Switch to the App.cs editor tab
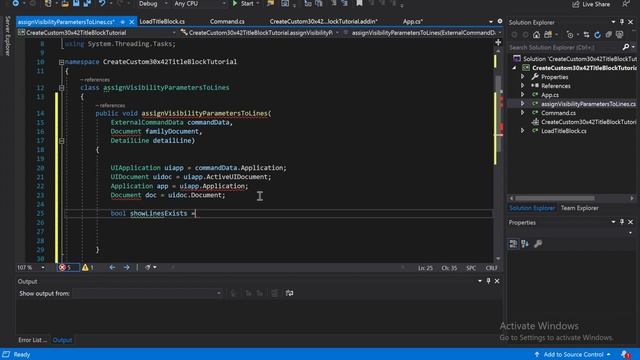Image resolution: width=640 pixels, height=360 pixels. [x=413, y=21]
